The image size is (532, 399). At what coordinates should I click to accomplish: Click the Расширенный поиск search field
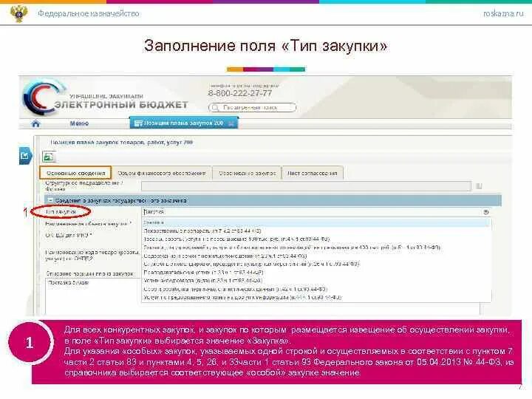[x=252, y=108]
